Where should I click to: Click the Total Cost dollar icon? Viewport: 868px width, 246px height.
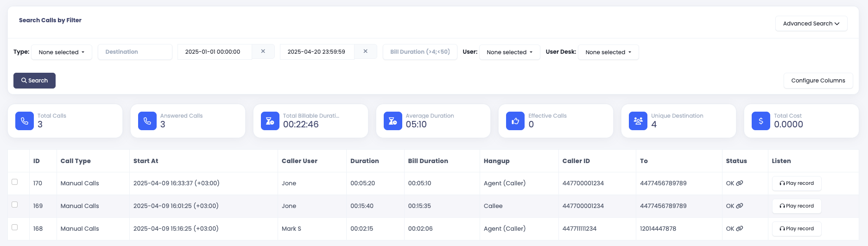pos(761,121)
